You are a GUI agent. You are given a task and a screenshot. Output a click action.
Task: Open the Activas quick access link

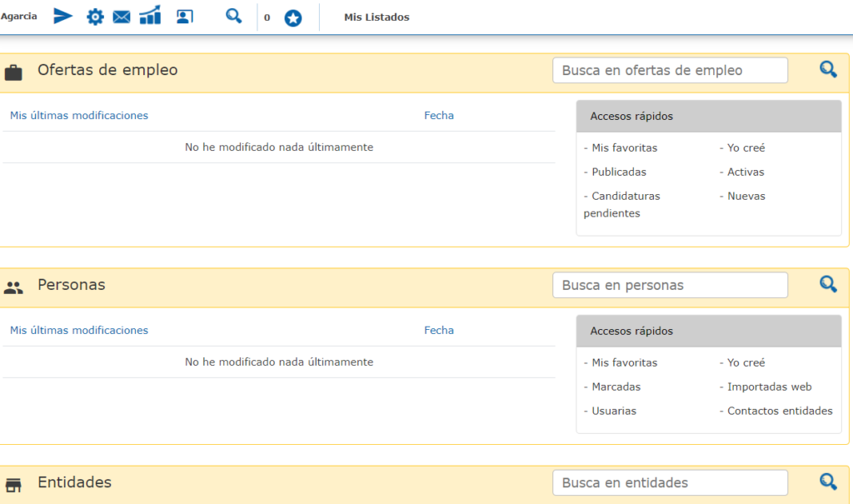(x=746, y=172)
